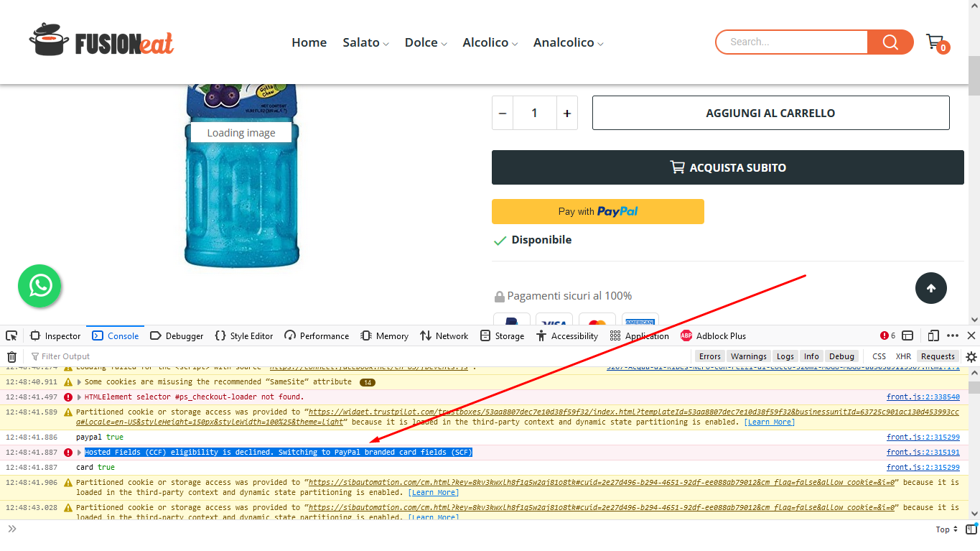
Task: Click the devtools error count badge
Action: (x=888, y=335)
